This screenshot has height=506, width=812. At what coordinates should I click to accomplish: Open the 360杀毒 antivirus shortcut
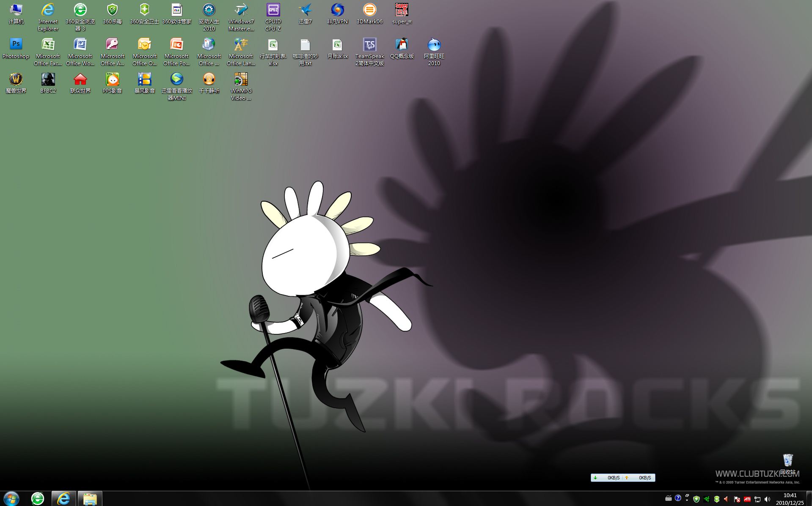tap(112, 14)
